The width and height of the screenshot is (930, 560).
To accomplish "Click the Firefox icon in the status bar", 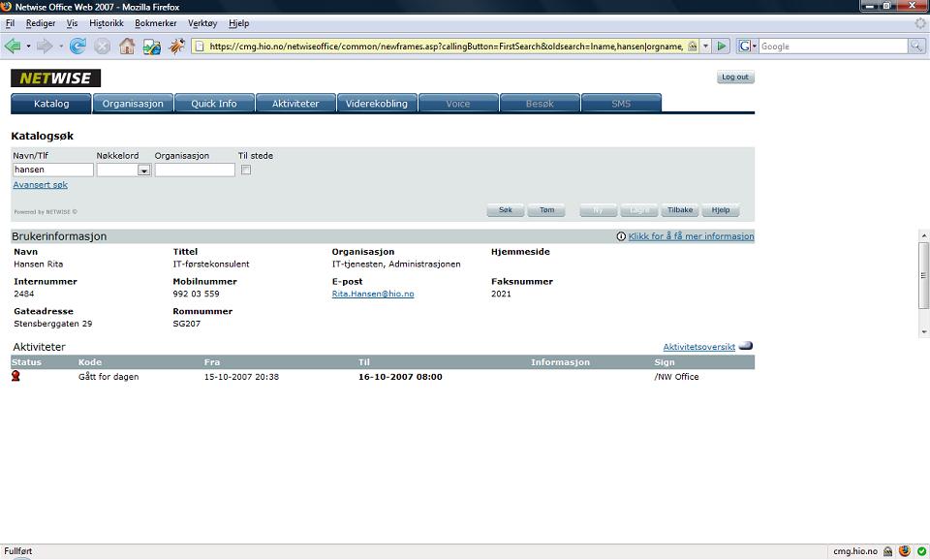I will pyautogui.click(x=905, y=551).
